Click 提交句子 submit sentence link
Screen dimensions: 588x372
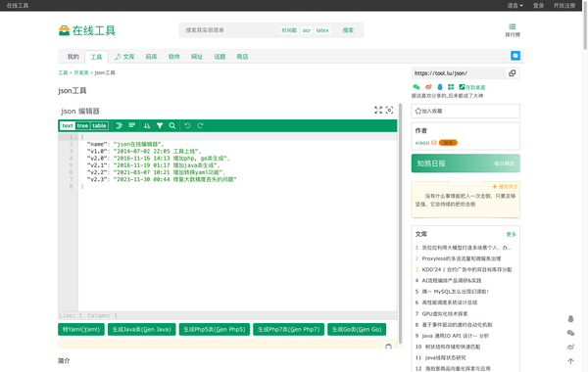point(505,187)
